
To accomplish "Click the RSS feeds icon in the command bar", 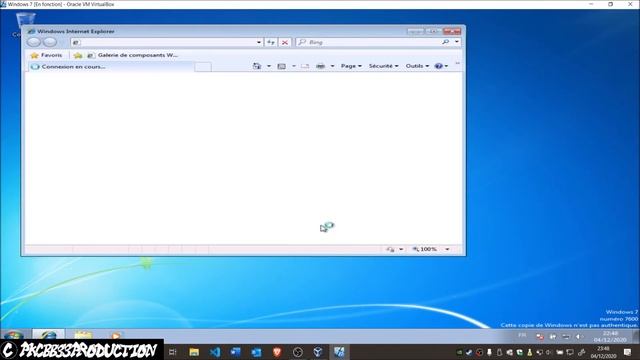I will (x=282, y=66).
